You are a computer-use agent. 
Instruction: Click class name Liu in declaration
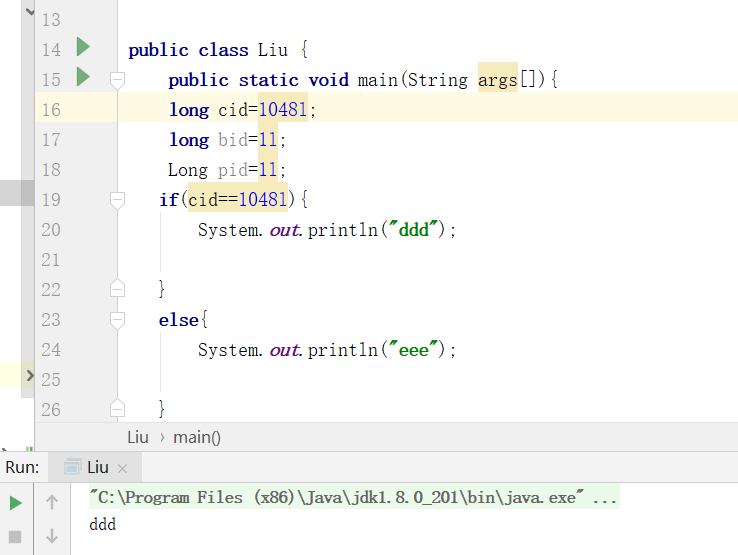(273, 50)
